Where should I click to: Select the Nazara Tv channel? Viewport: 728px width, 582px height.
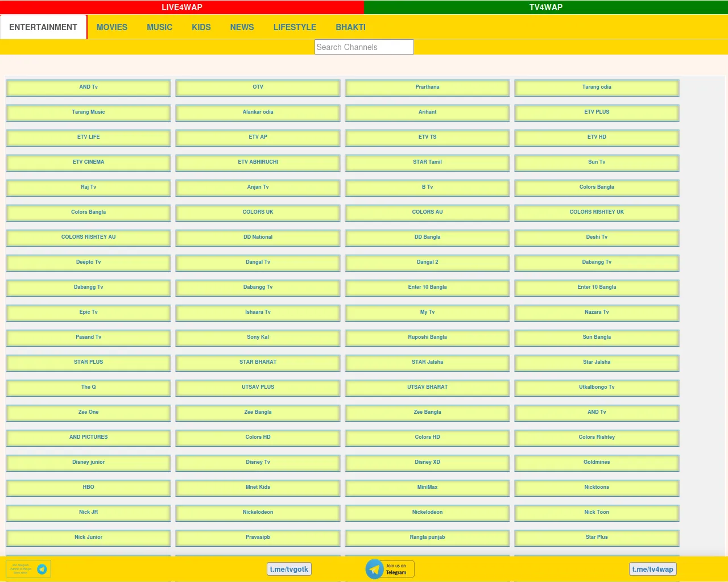[x=597, y=313]
